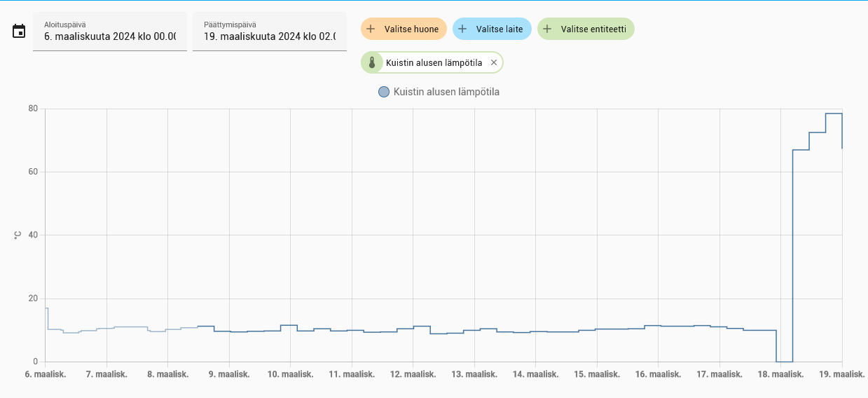Click the 12. maalisk. x-axis label

[413, 374]
